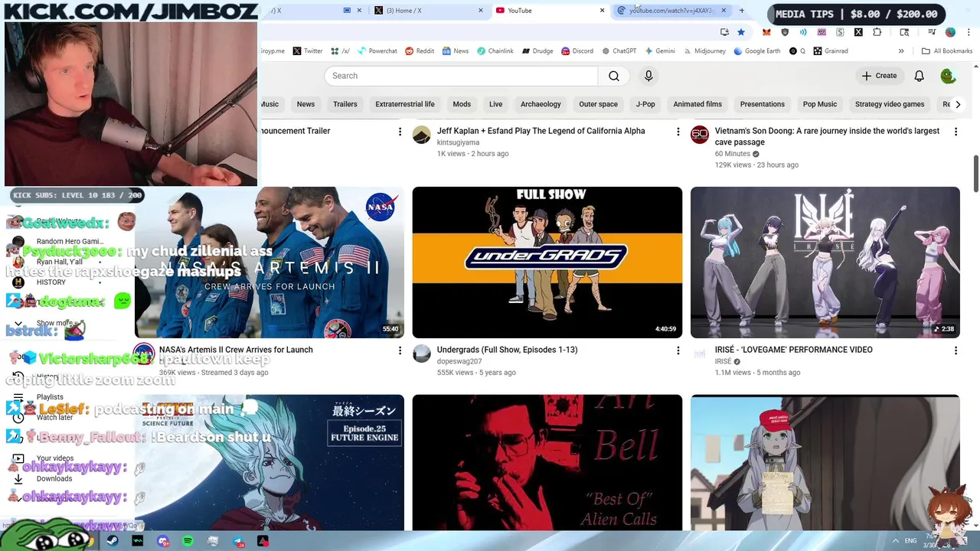This screenshot has height=551, width=980.
Task: Bookmark this page with the star icon
Action: point(740,32)
